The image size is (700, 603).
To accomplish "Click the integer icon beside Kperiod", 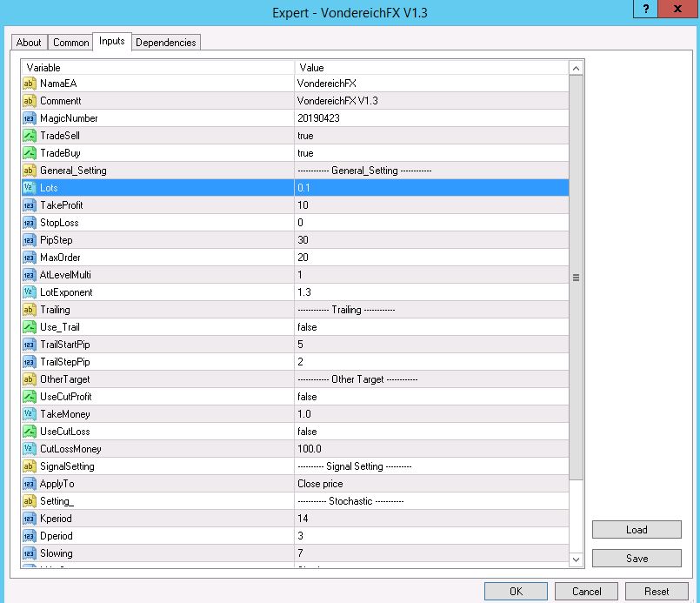I will click(x=29, y=519).
